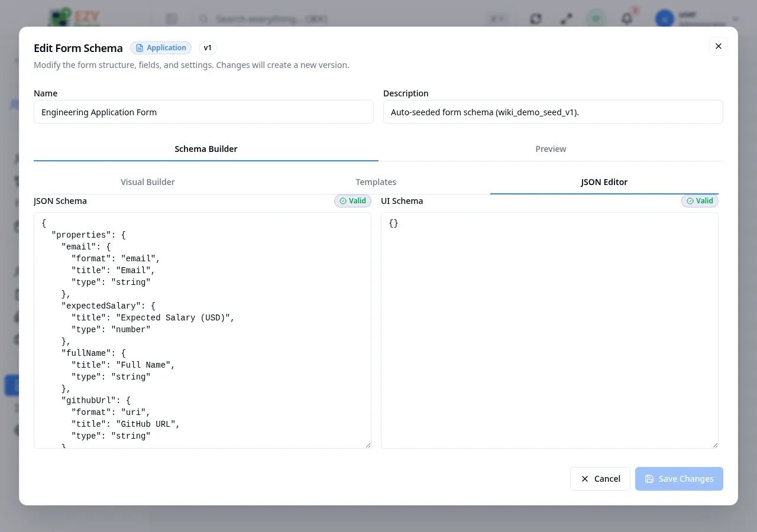
Task: Click the user avatar in top bar
Action: [x=665, y=19]
